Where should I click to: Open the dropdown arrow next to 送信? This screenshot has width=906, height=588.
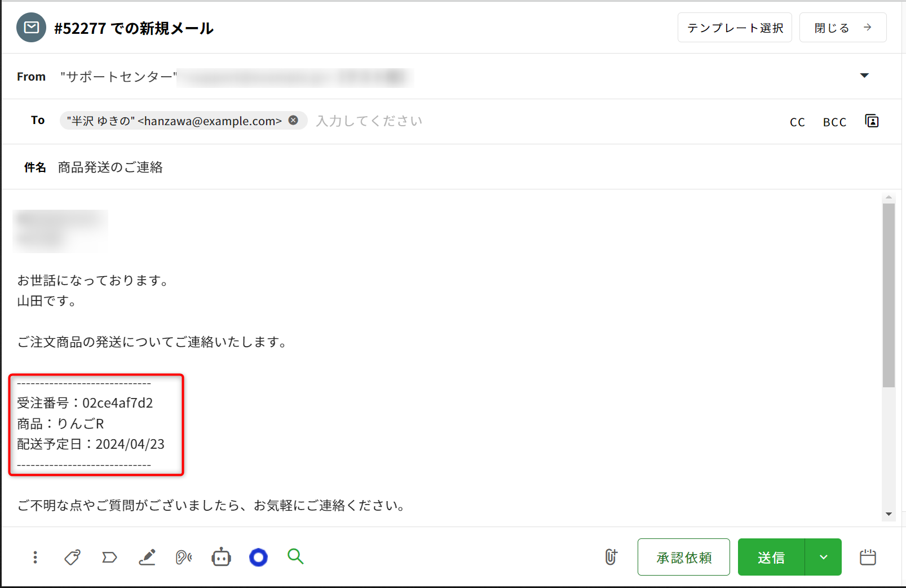click(x=823, y=557)
